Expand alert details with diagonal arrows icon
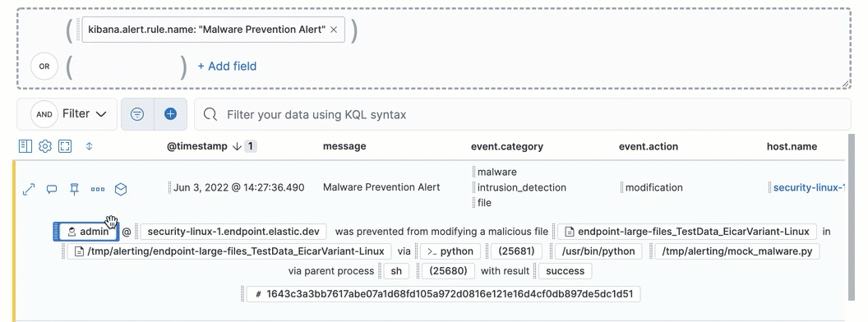Image resolution: width=868 pixels, height=322 pixels. click(x=28, y=189)
